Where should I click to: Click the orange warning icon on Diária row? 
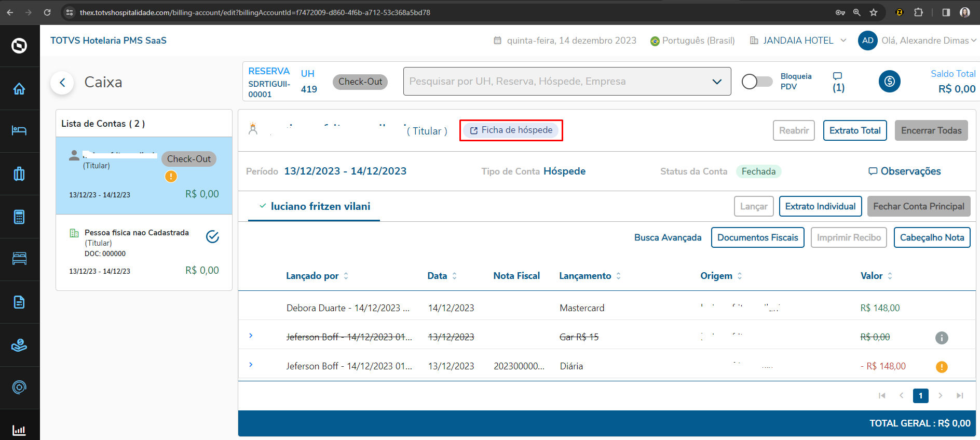(942, 367)
